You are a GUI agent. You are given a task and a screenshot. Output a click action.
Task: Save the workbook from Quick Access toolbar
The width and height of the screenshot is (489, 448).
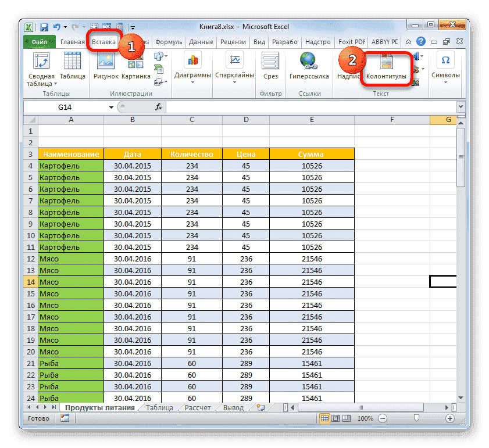pyautogui.click(x=44, y=27)
